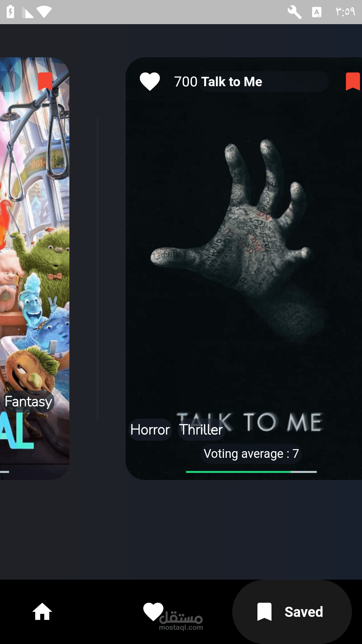Tap the heart icon on Talk to Me card
The image size is (362, 644).
pos(150,82)
